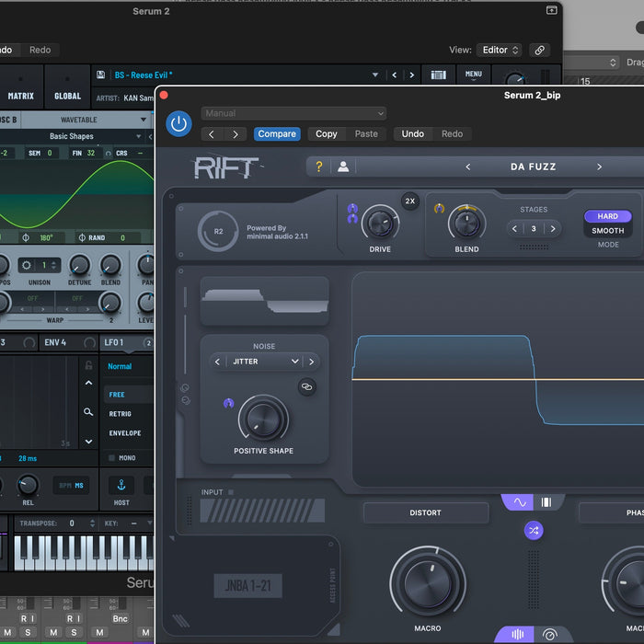Screen dimensions: 644x644
Task: Toggle 2X oversampling button
Action: 410,201
